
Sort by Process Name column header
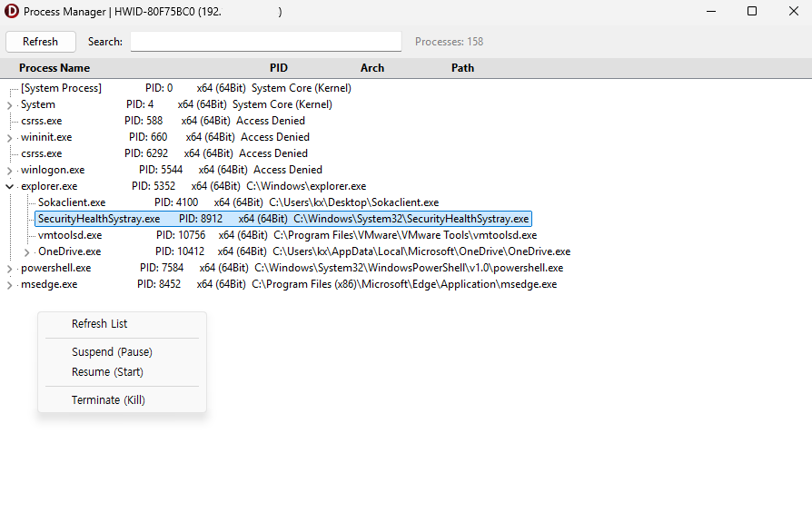(x=54, y=68)
